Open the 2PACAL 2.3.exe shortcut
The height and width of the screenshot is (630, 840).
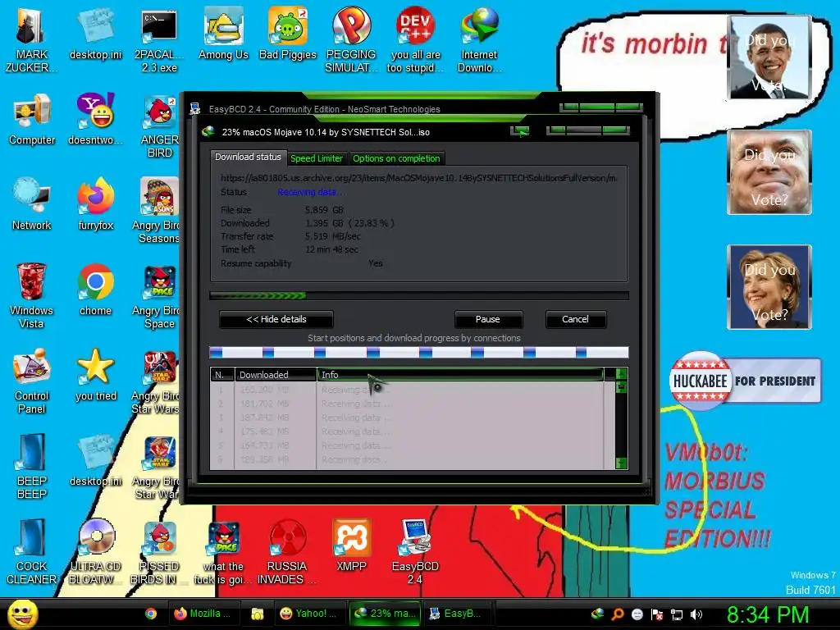[x=159, y=40]
